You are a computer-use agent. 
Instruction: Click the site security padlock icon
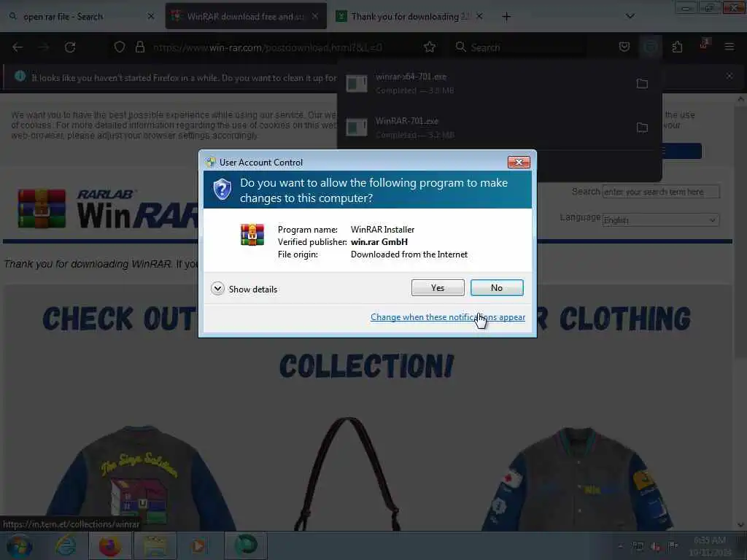point(139,47)
